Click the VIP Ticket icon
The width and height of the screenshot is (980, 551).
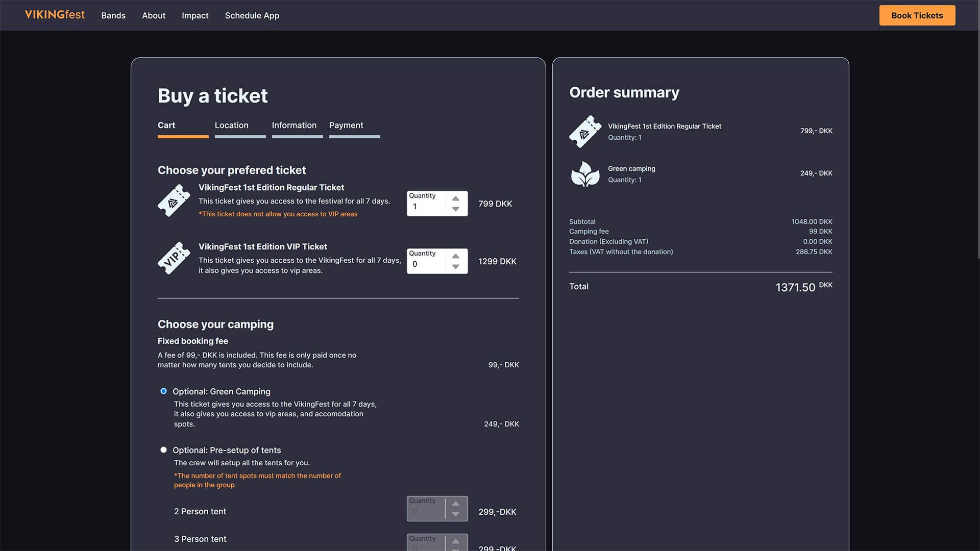click(x=174, y=258)
